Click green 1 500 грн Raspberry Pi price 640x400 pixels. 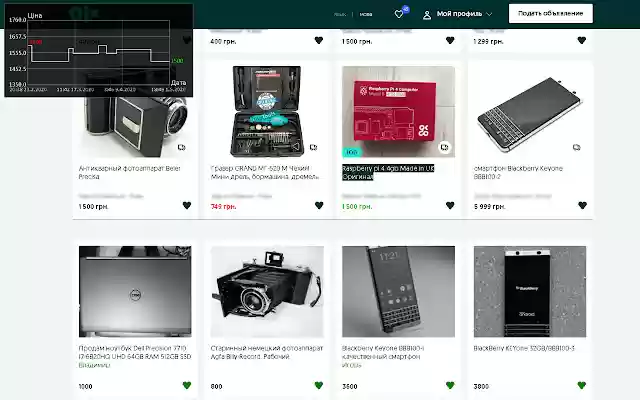[x=357, y=207]
